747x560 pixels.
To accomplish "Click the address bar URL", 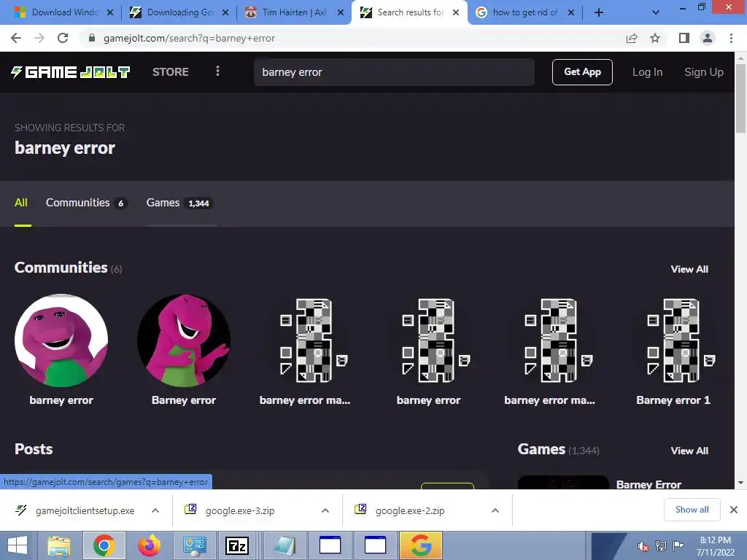I will 189,38.
